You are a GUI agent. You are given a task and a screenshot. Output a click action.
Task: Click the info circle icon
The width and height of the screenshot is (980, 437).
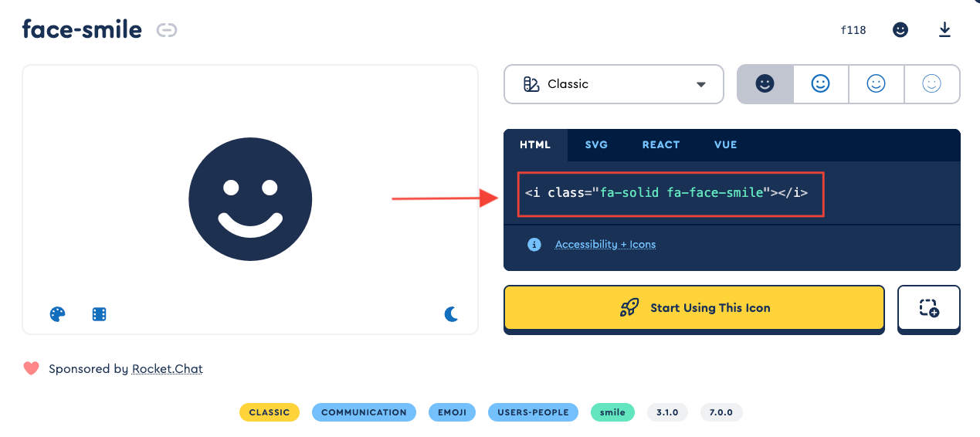[534, 245]
